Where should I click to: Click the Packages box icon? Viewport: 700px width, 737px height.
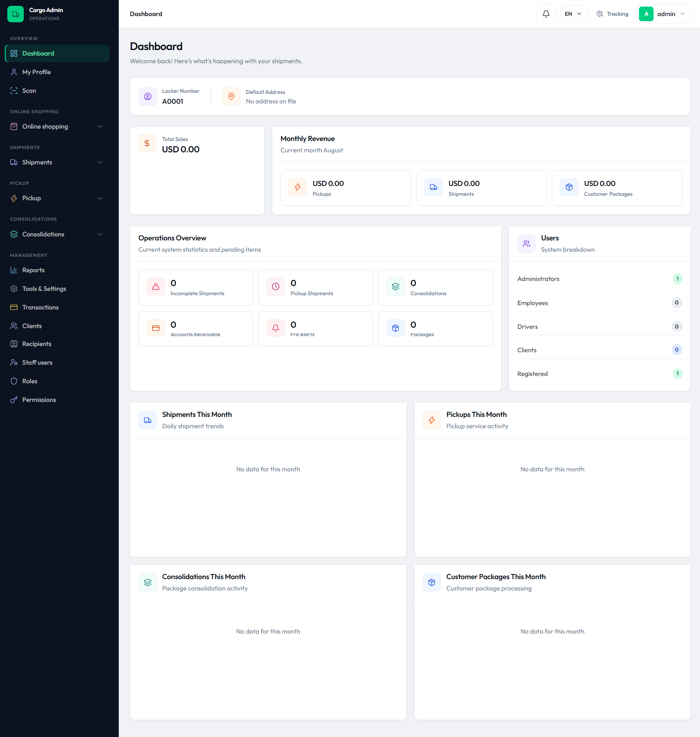396,328
